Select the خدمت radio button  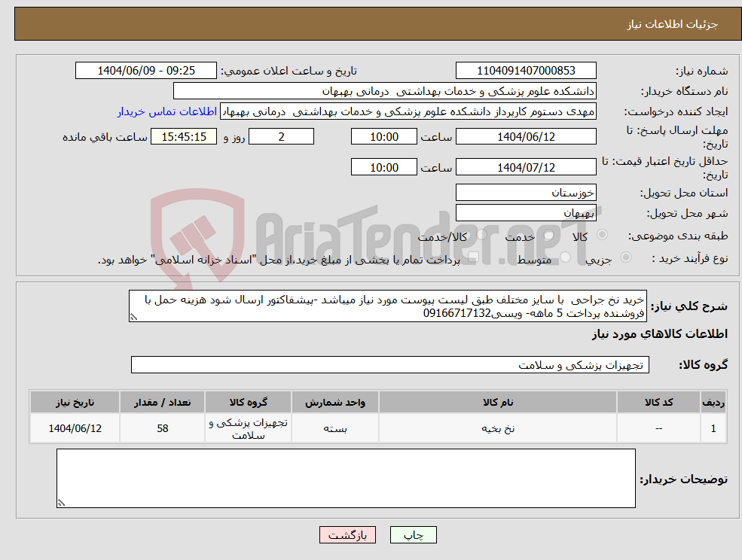(549, 235)
